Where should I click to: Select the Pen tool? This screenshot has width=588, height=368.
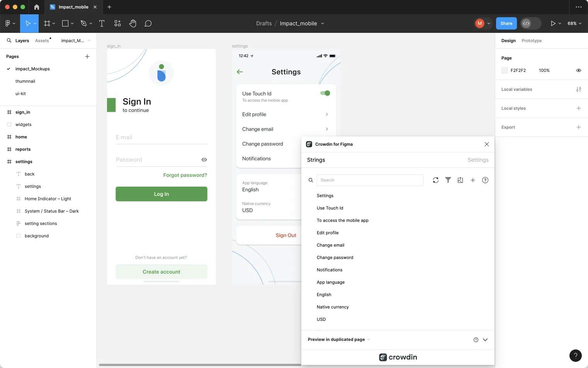click(x=83, y=24)
